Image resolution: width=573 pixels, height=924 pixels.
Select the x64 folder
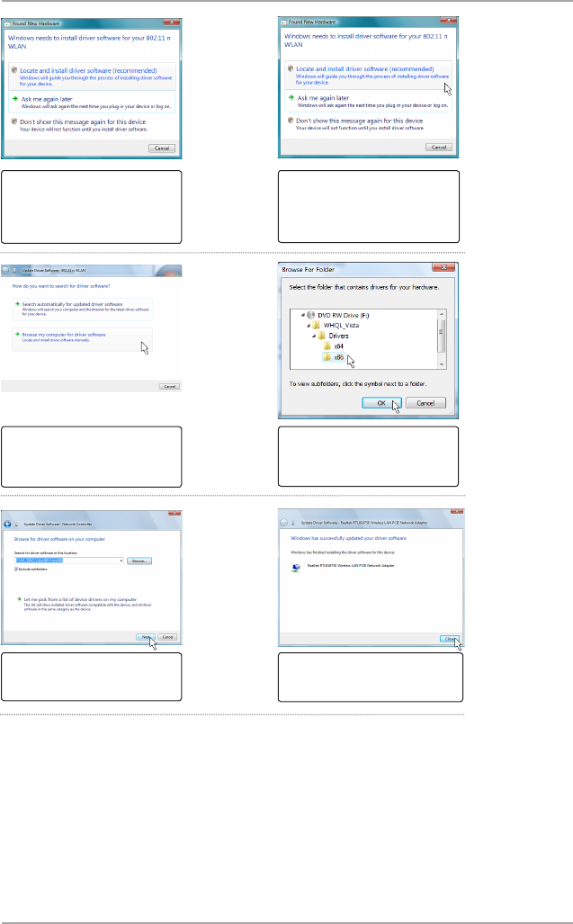338,346
